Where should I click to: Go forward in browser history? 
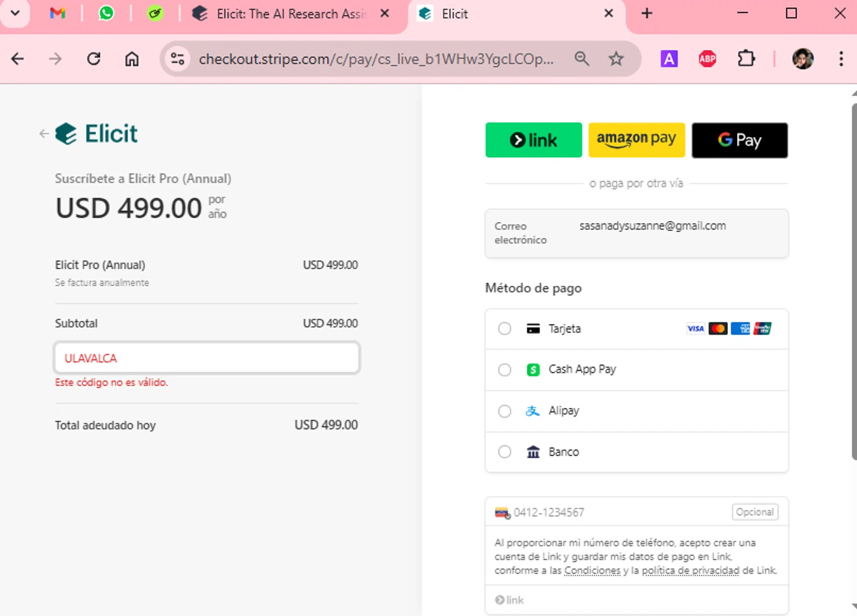pyautogui.click(x=55, y=59)
